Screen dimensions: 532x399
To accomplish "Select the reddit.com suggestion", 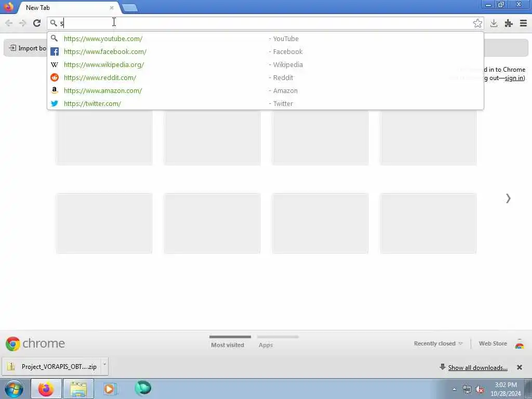I will click(x=265, y=77).
